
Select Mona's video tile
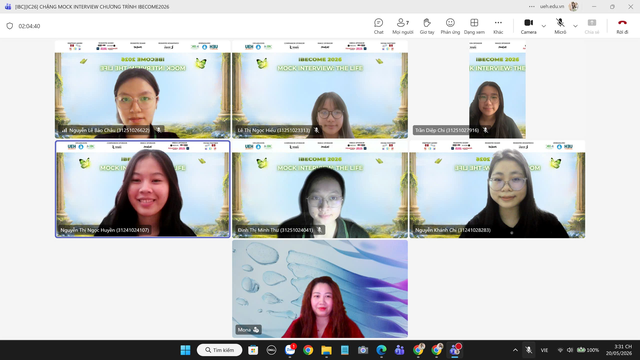320,289
